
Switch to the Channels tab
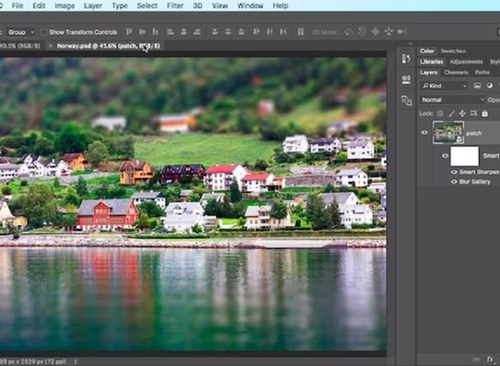456,72
